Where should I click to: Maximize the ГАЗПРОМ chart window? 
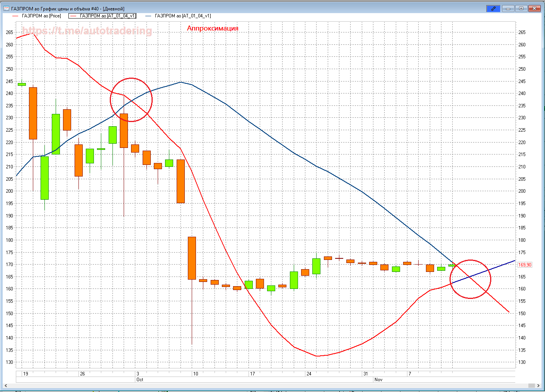coord(521,8)
